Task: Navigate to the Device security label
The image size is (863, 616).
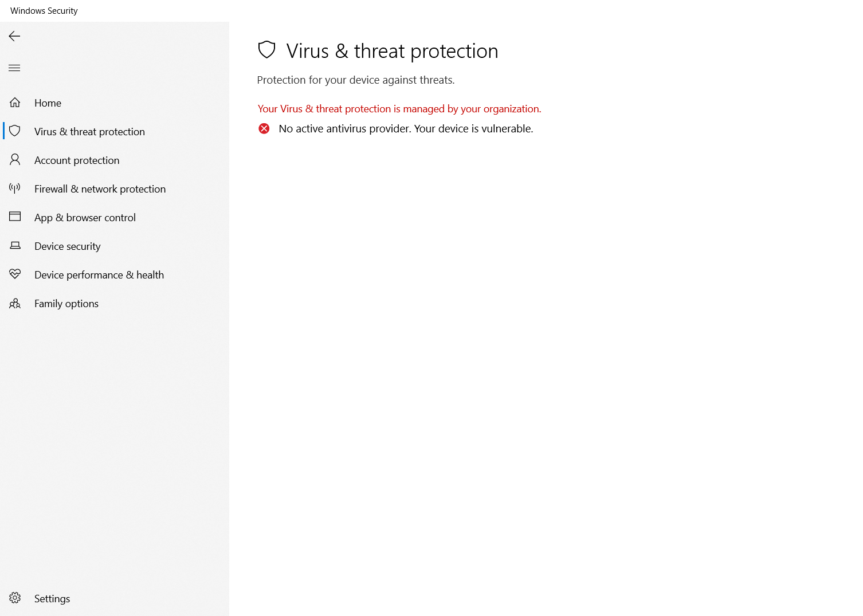Action: click(67, 246)
